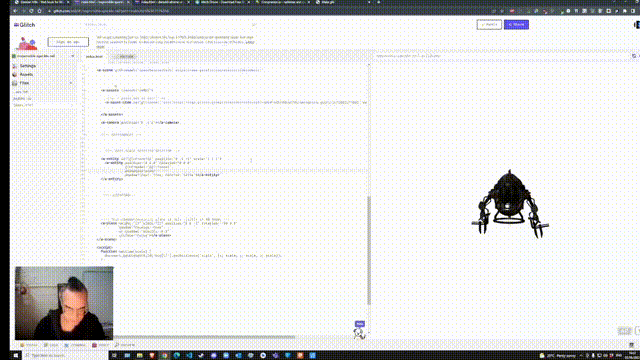The height and width of the screenshot is (360, 640).
Task: Click the webcam video overlay
Action: click(x=64, y=303)
